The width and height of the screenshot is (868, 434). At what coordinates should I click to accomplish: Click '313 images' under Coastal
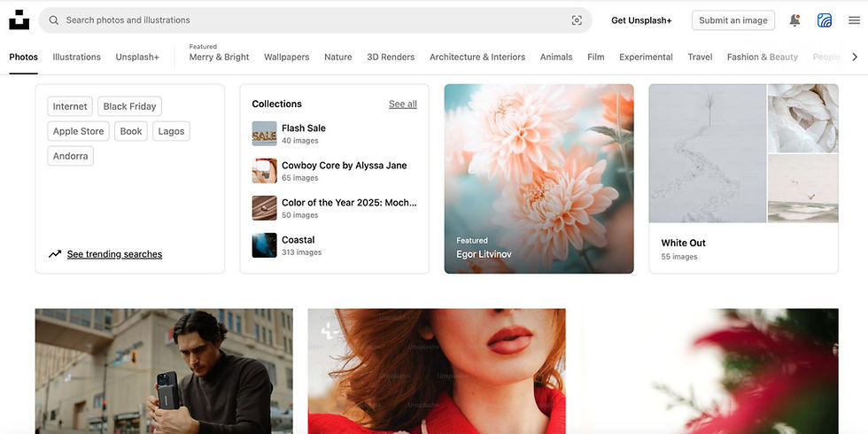coord(301,252)
